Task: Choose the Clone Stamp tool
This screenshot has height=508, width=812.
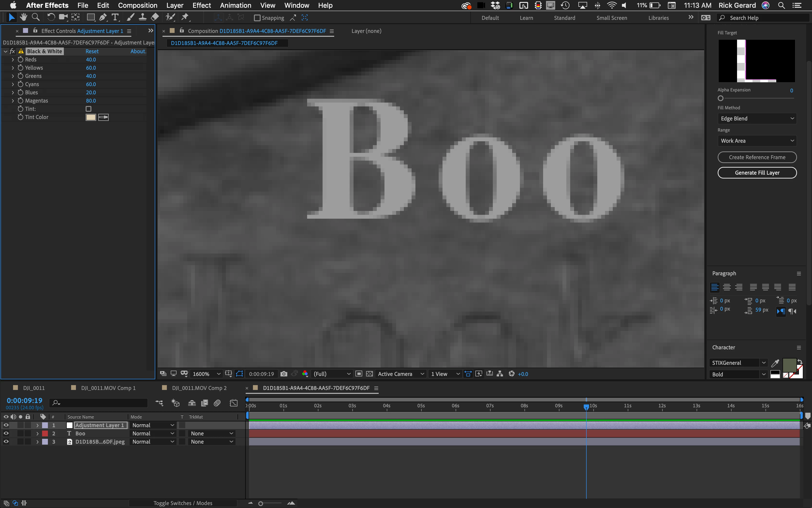Action: 142,17
